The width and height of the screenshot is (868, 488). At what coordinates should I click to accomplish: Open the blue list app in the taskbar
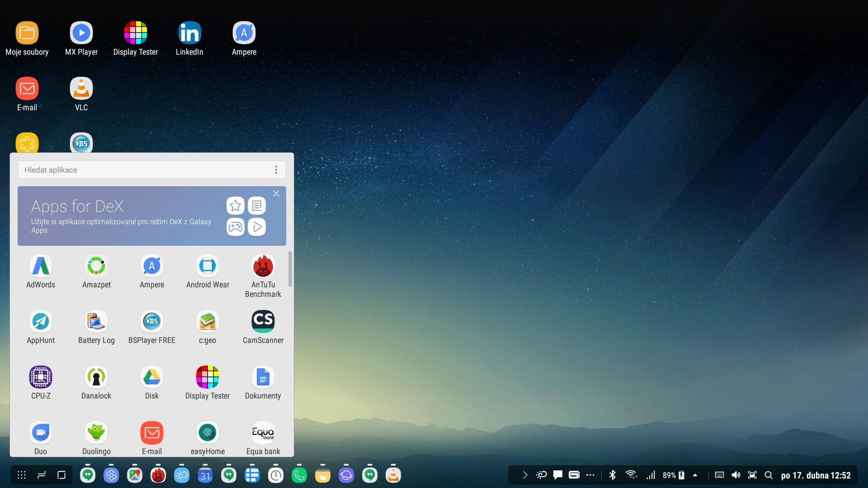(252, 475)
